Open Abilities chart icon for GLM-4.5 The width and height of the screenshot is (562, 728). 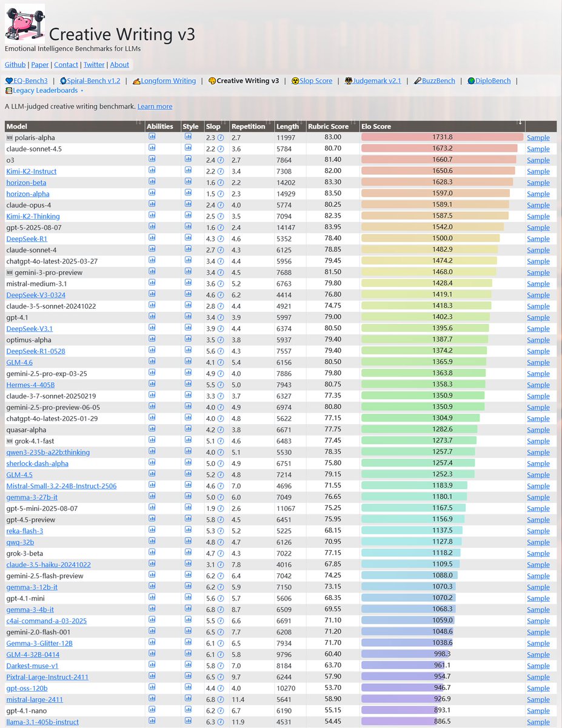click(152, 474)
